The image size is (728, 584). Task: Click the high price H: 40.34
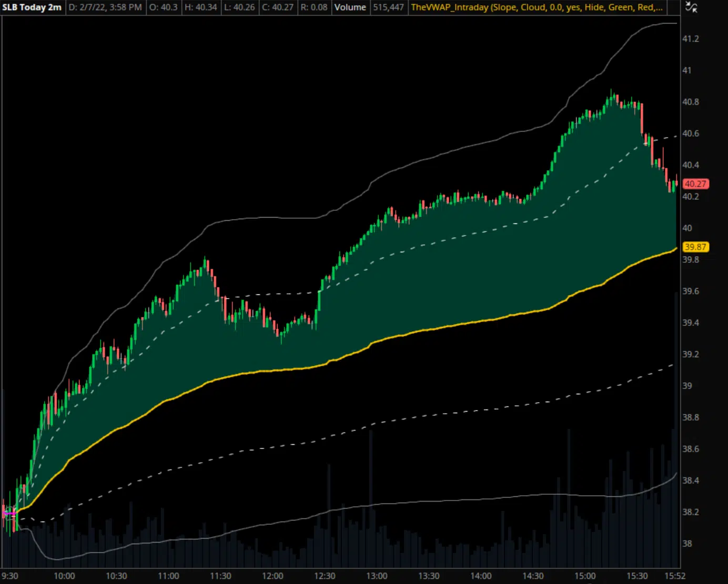[201, 7]
